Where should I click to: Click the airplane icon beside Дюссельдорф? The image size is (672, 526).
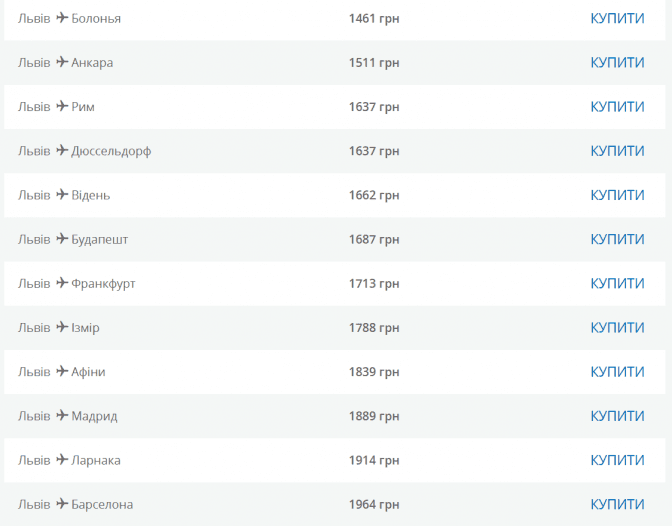[62, 150]
